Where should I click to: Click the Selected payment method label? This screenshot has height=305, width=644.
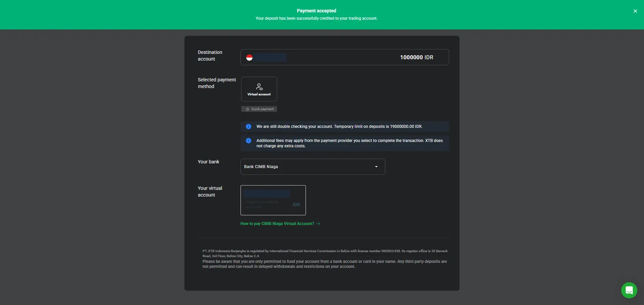point(217,83)
